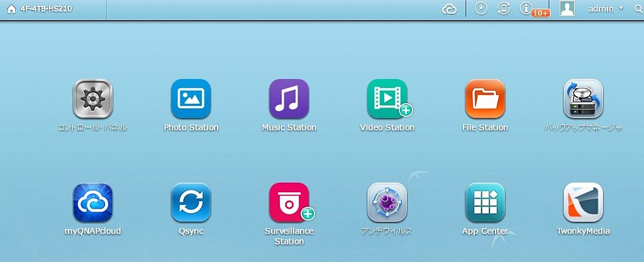Launch myQNAPcloud

click(93, 202)
